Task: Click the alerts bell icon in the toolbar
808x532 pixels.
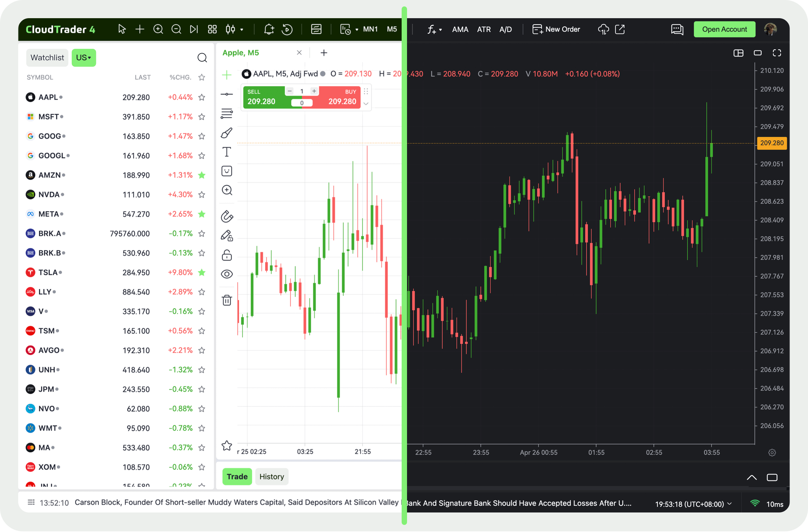Action: [x=269, y=29]
